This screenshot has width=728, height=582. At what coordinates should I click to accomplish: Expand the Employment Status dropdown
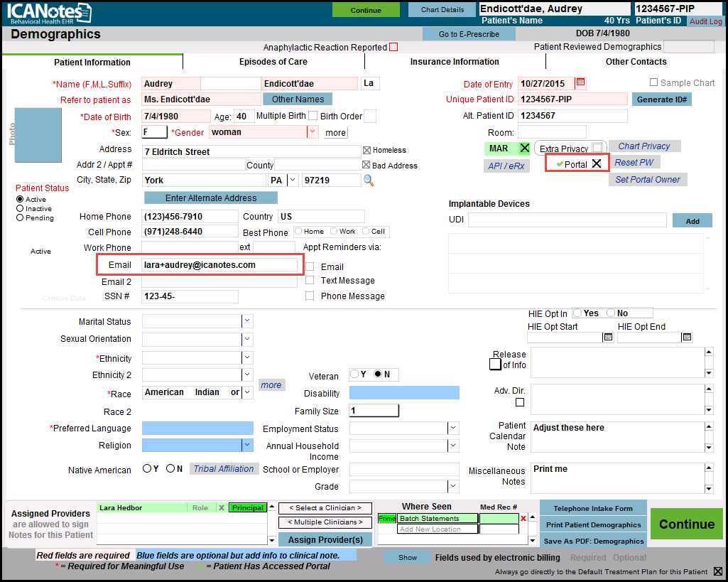[453, 429]
